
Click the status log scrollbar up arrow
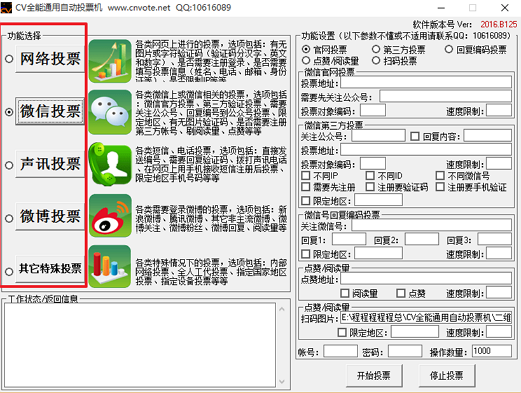(x=282, y=309)
